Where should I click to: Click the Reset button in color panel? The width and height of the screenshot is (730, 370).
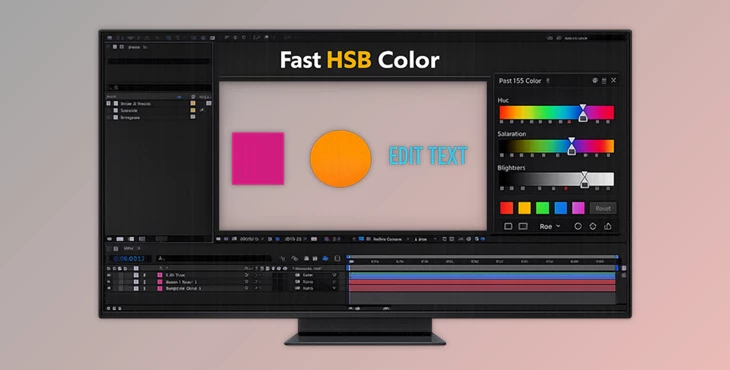603,208
